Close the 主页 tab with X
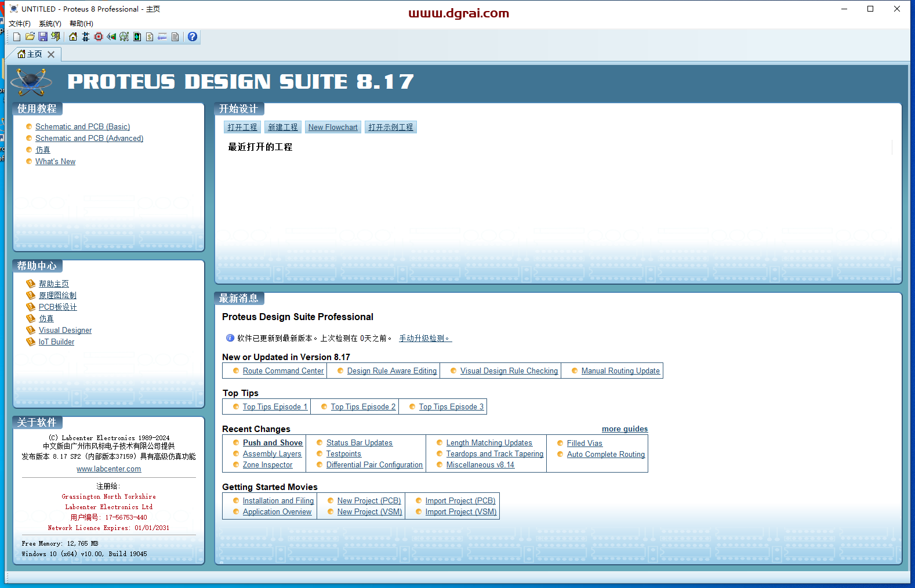 (x=51, y=55)
